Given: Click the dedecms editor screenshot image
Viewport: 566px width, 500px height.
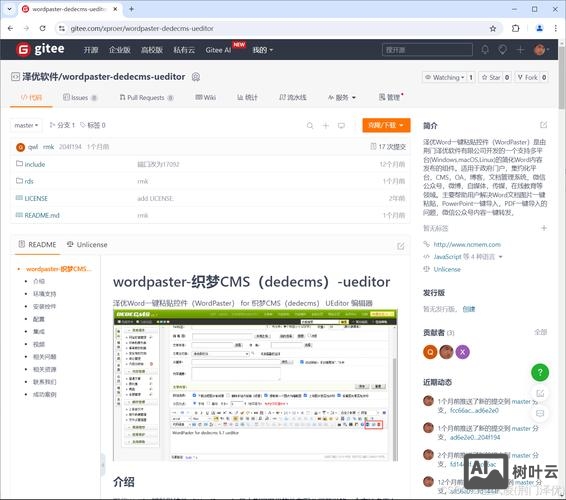Looking at the screenshot, I should tap(255, 385).
